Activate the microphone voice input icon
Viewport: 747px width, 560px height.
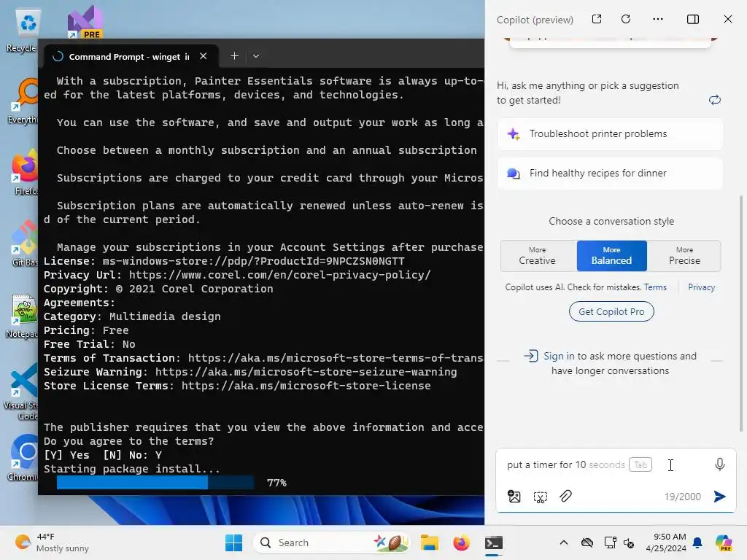pos(719,464)
